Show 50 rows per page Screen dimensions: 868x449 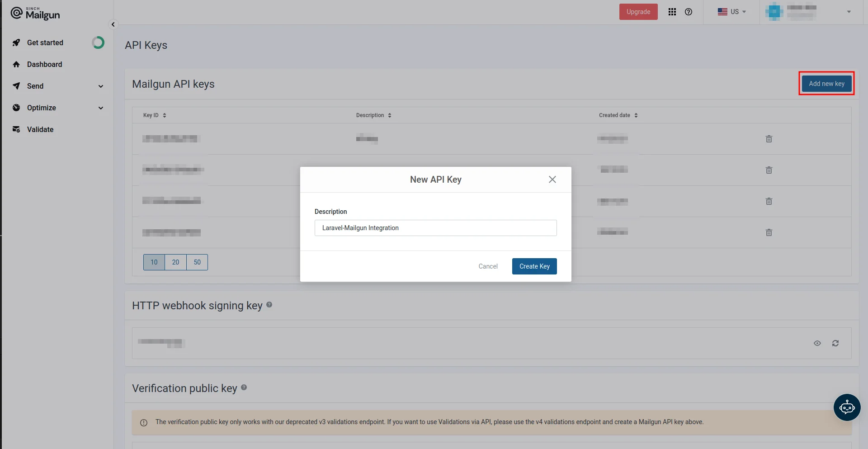click(197, 262)
